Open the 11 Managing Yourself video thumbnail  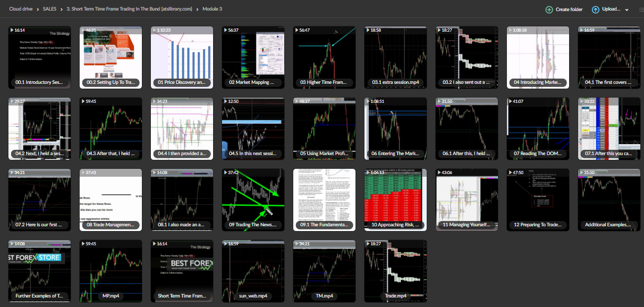467,199
